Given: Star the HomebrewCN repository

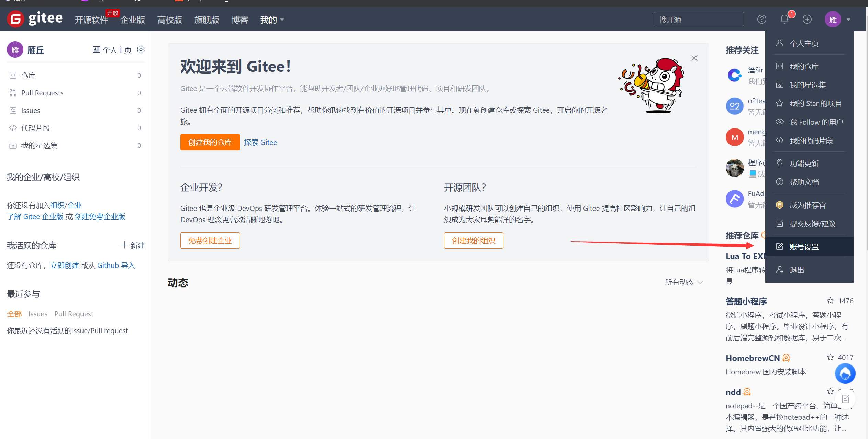Looking at the screenshot, I should pos(830,357).
